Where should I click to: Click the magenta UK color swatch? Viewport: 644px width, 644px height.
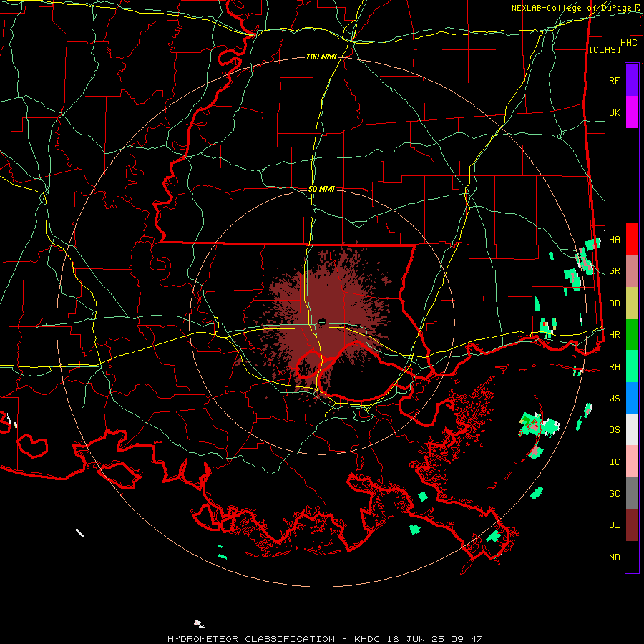(x=632, y=112)
